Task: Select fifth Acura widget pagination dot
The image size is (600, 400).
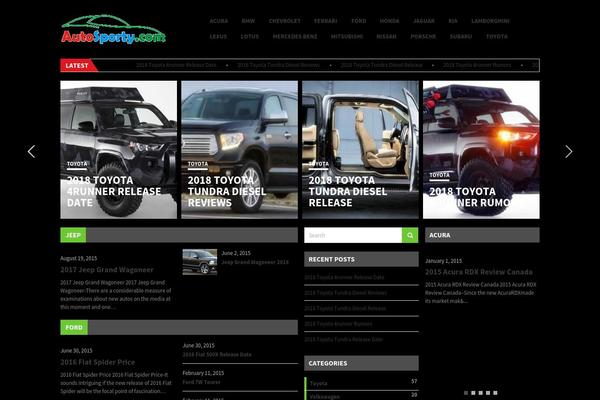Action: point(495,393)
